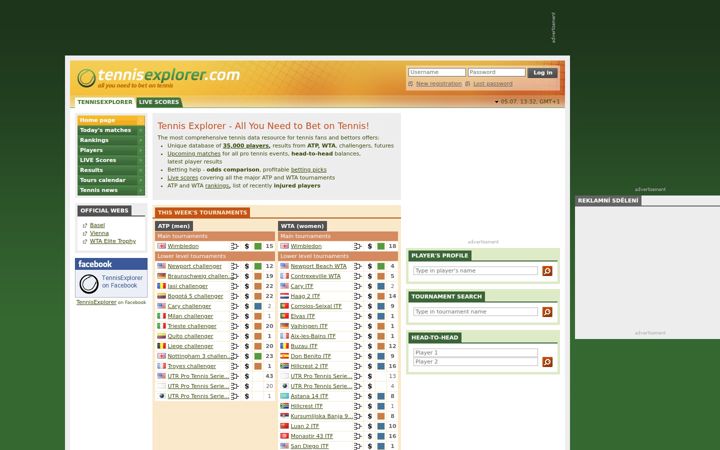Select the TENNISEXPLORER tab

(105, 102)
